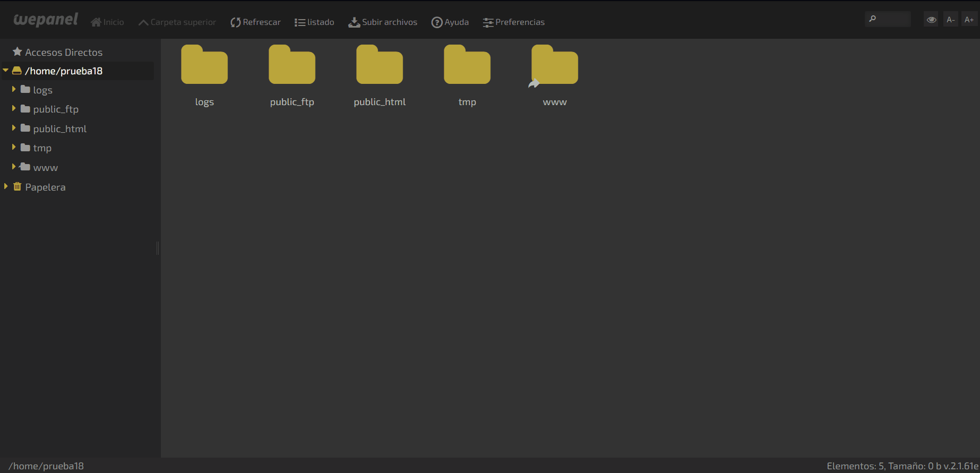Select the tmp folder icon
Viewport: 980px width, 473px height.
pos(467,65)
